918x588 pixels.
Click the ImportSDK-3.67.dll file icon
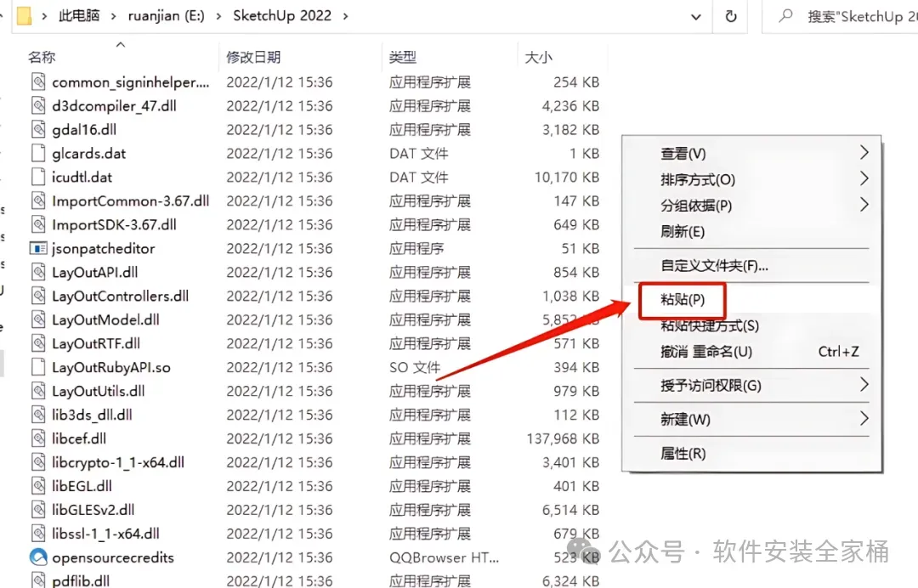(38, 224)
